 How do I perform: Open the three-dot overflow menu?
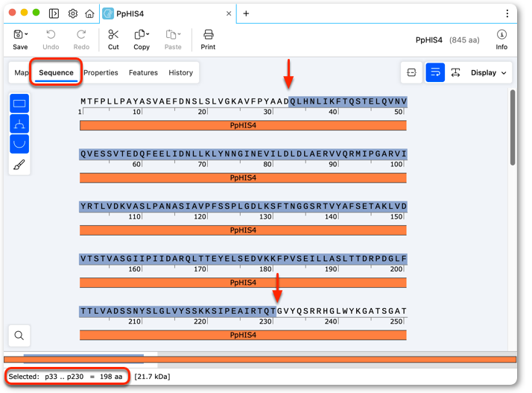[x=507, y=13]
